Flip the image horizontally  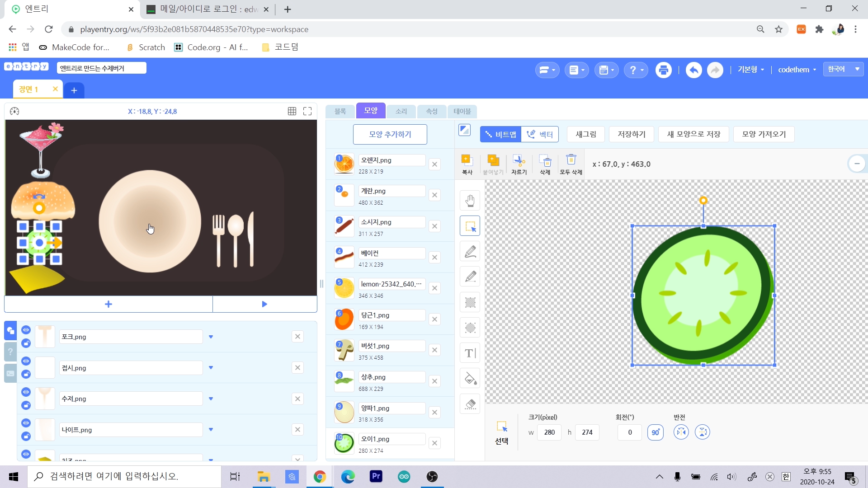click(x=681, y=432)
